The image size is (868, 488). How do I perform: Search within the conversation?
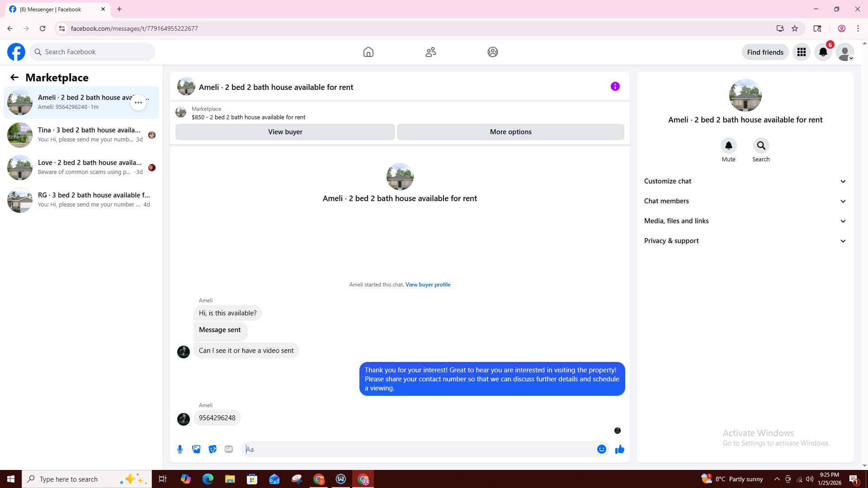(761, 146)
